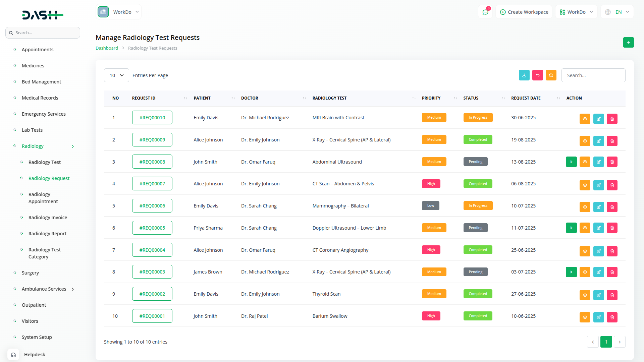Click the blue download export icon
The image size is (644, 362).
point(524,75)
